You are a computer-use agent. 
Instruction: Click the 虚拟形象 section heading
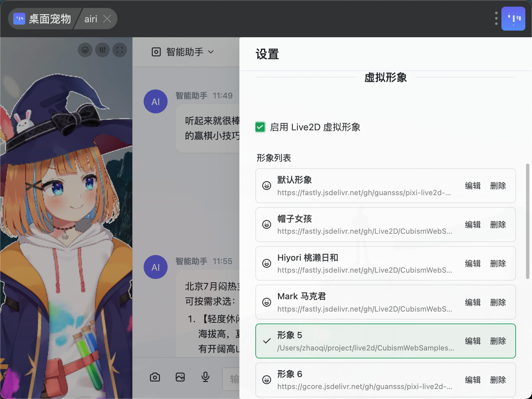coord(386,77)
